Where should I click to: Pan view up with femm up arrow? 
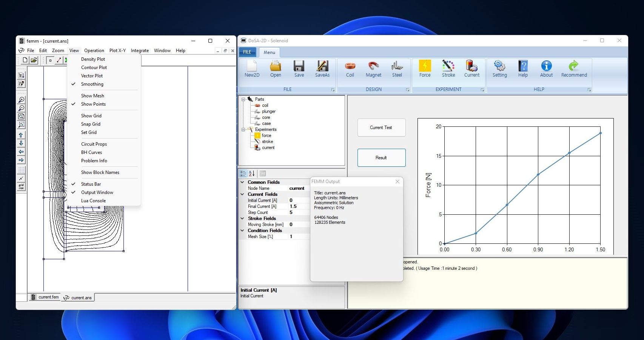(21, 135)
